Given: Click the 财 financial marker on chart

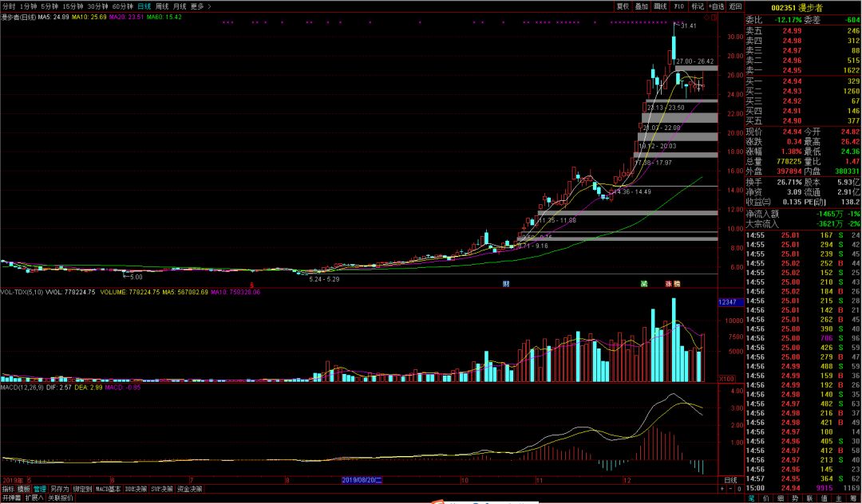Looking at the screenshot, I should 506,284.
